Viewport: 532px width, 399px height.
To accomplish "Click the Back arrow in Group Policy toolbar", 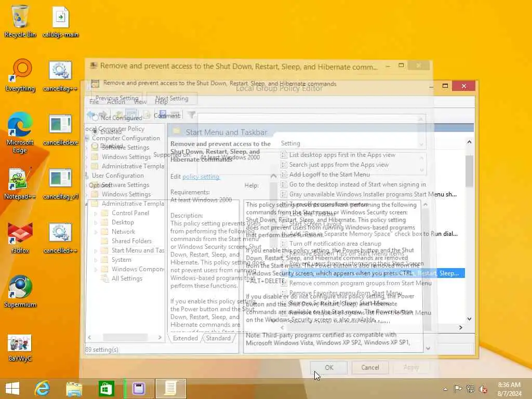I will [x=91, y=115].
